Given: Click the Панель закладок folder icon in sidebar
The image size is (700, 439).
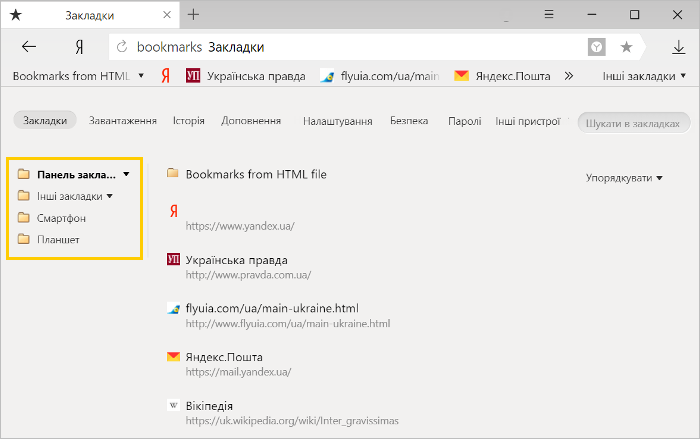Looking at the screenshot, I should [x=23, y=174].
